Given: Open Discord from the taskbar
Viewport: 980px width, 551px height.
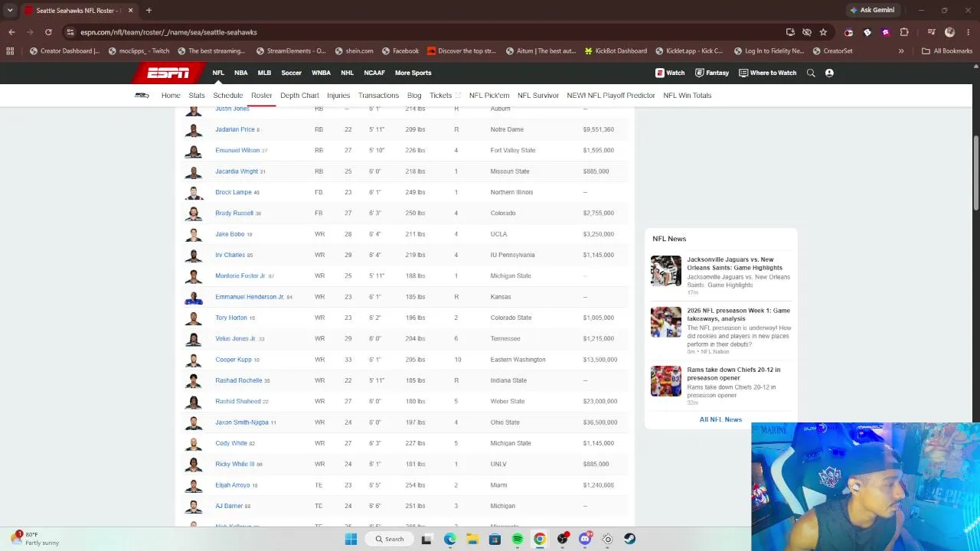Looking at the screenshot, I should [x=585, y=539].
